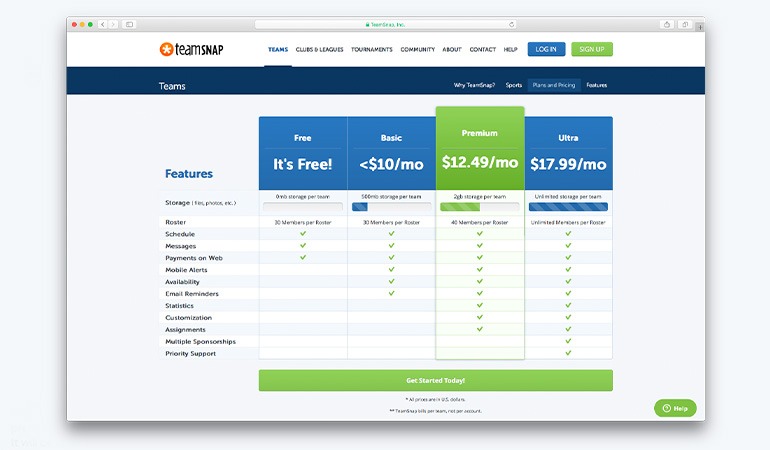Click 'Unlimited Members per Roster' cell

coord(568,223)
